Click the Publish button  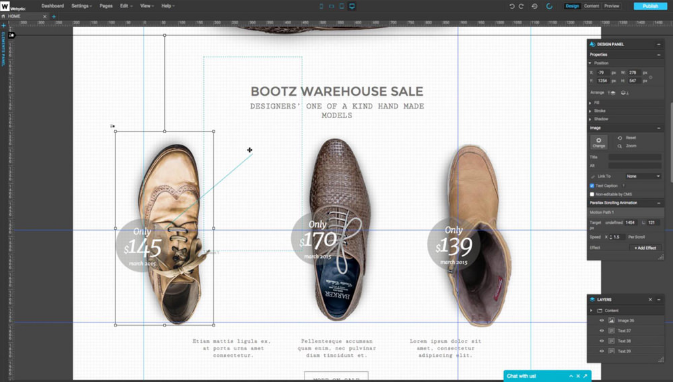(x=650, y=6)
